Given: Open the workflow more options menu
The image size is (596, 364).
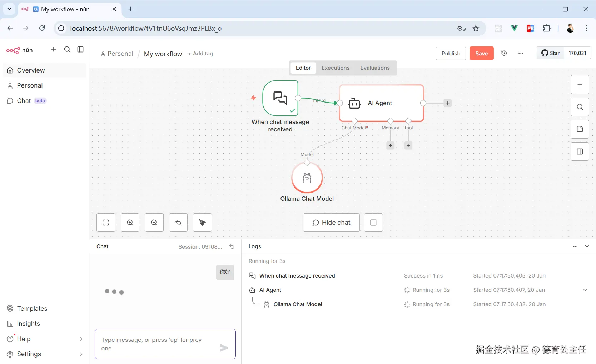Looking at the screenshot, I should [521, 53].
